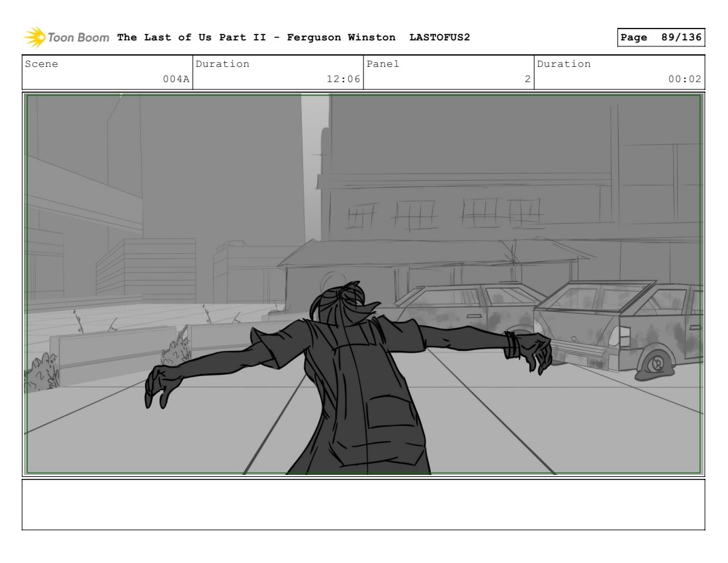Select the project title 'The Last of Us Part II - Ferguson Winston'

tap(256, 37)
